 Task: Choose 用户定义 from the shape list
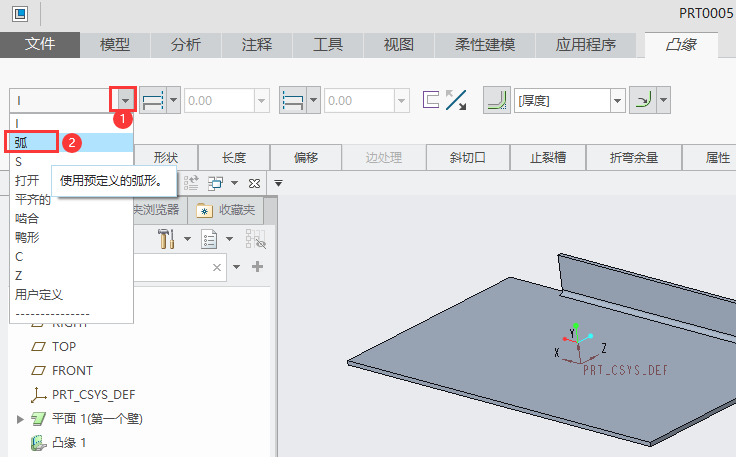[x=71, y=295]
